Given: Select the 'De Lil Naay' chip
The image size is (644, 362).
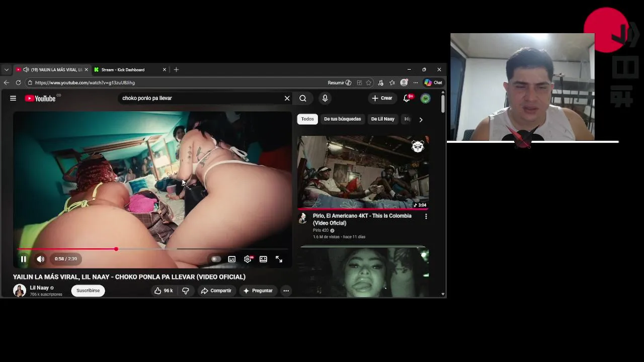Looking at the screenshot, I should click(x=382, y=119).
